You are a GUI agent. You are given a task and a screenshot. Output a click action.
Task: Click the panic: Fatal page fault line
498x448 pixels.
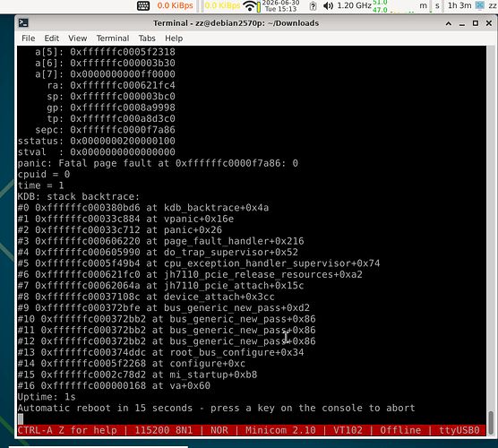pyautogui.click(x=158, y=163)
